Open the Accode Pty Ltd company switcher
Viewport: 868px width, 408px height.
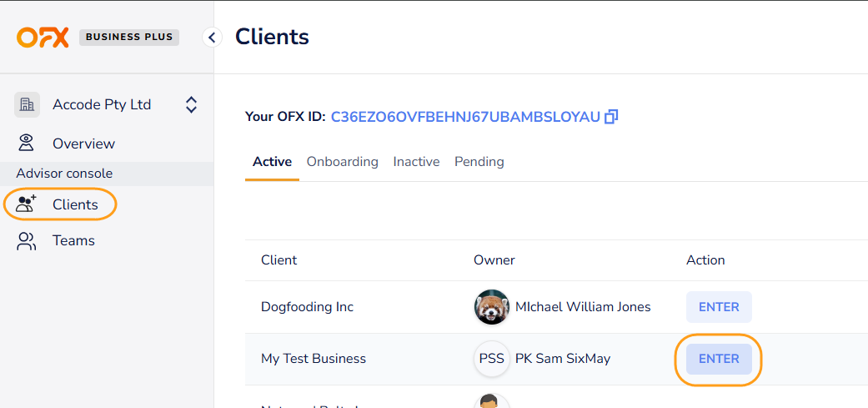tap(191, 105)
